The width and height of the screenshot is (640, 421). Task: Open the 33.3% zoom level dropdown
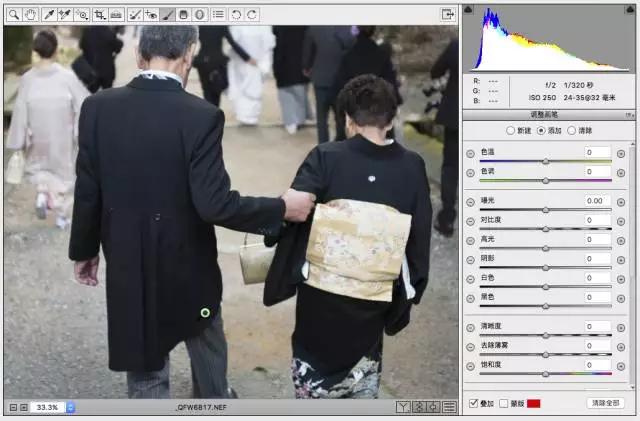click(71, 407)
